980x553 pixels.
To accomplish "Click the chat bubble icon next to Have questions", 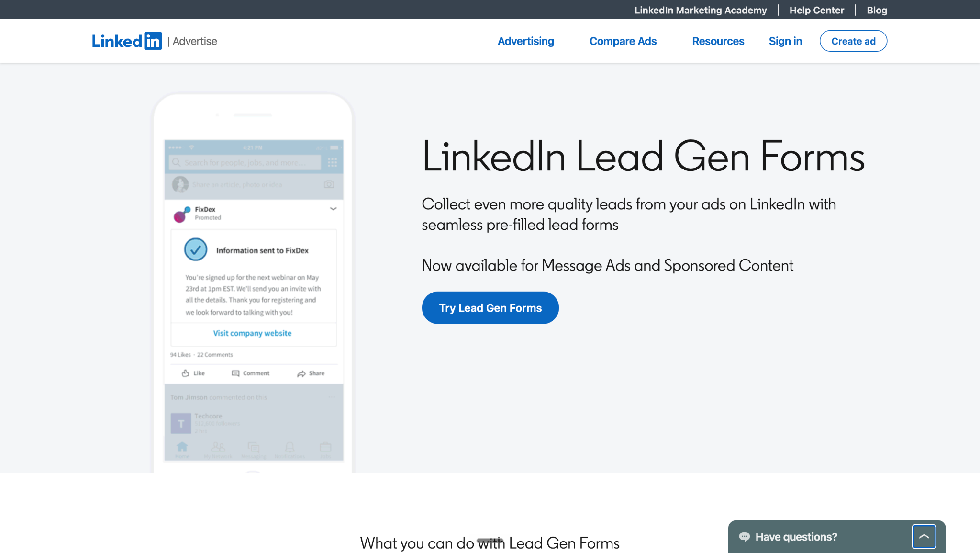I will pos(744,537).
